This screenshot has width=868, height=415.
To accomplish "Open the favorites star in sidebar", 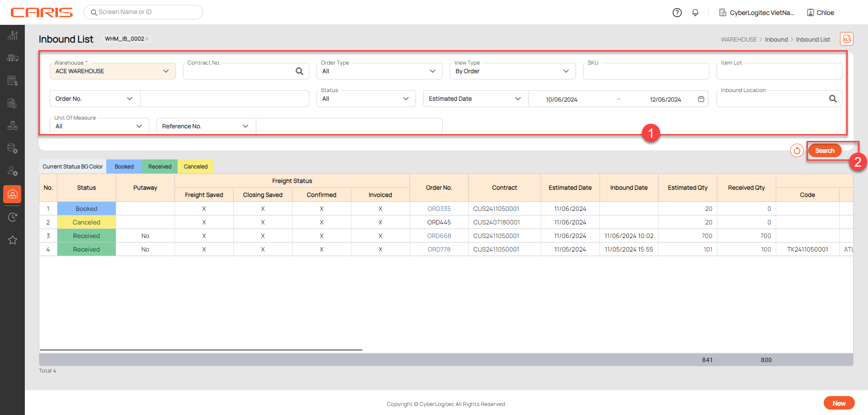I will pos(13,240).
